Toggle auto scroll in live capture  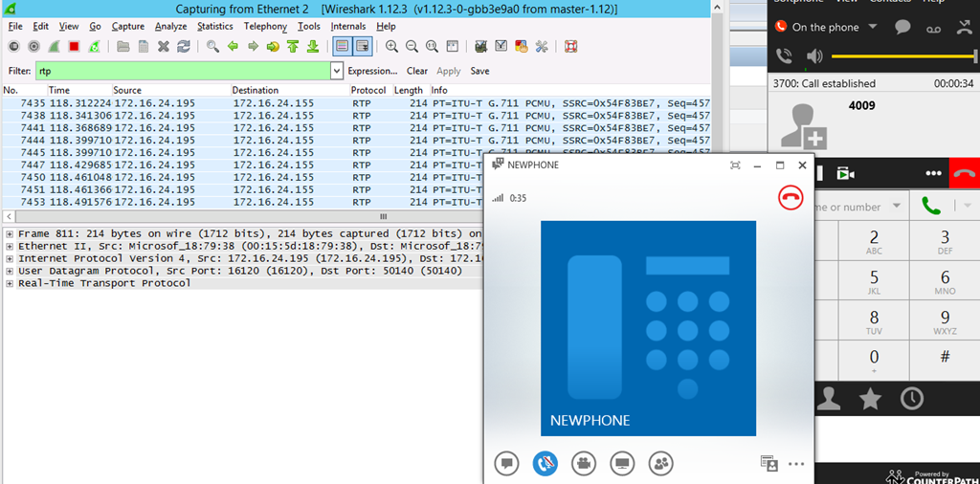point(363,46)
